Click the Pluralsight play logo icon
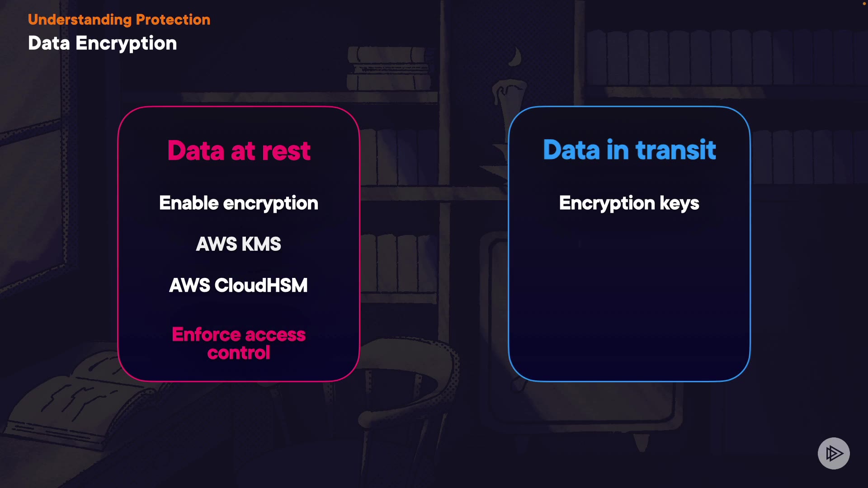This screenshot has width=868, height=488. click(x=834, y=453)
